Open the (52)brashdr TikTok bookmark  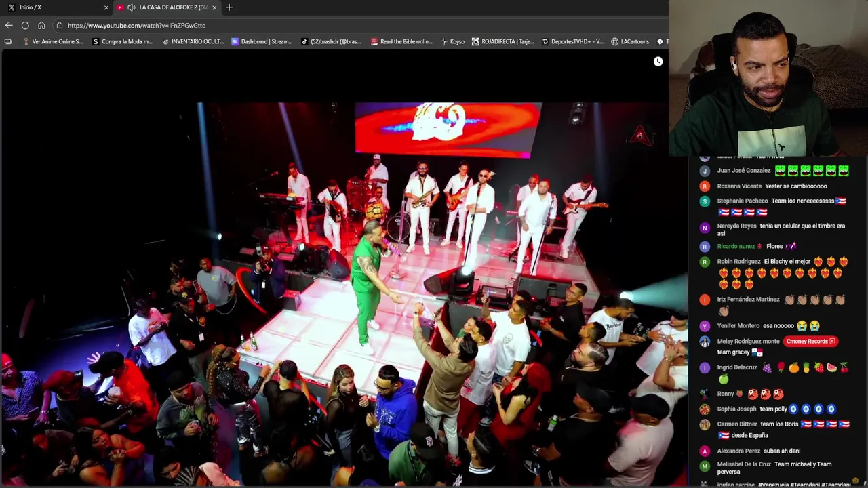point(331,41)
